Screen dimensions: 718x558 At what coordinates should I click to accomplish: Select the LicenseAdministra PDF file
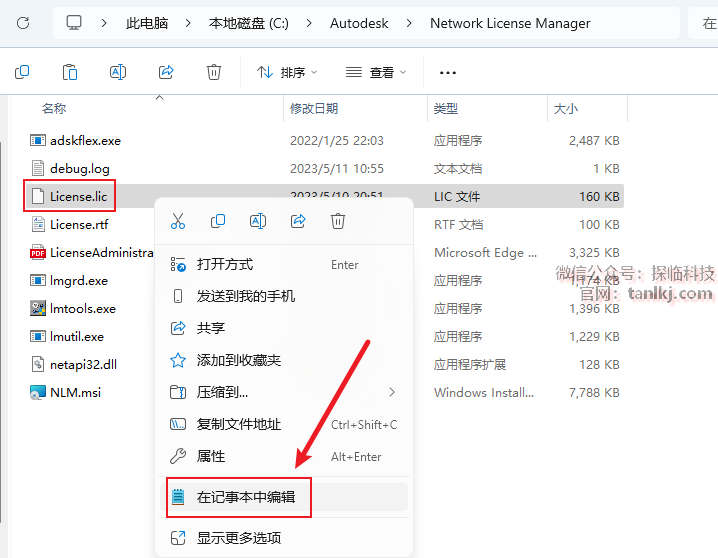(102, 253)
